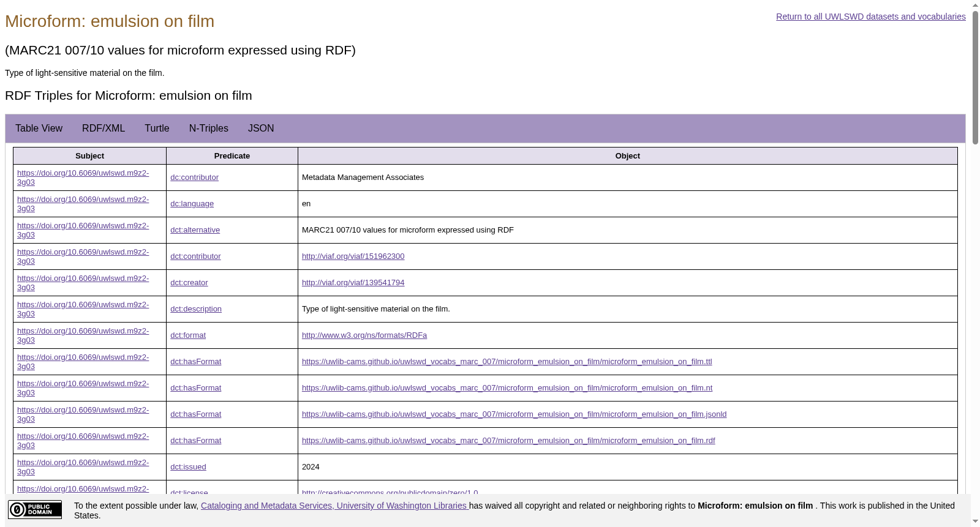The image size is (980, 527).
Task: Click the Subject column header
Action: [89, 156]
